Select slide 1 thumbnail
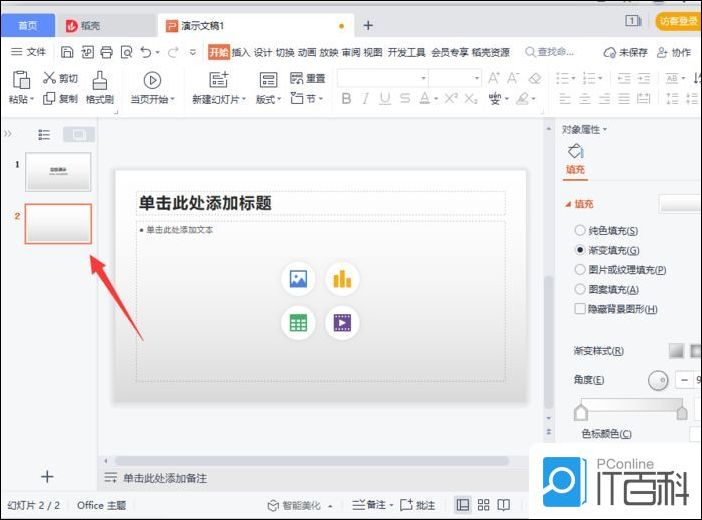This screenshot has height=520, width=702. (x=58, y=172)
